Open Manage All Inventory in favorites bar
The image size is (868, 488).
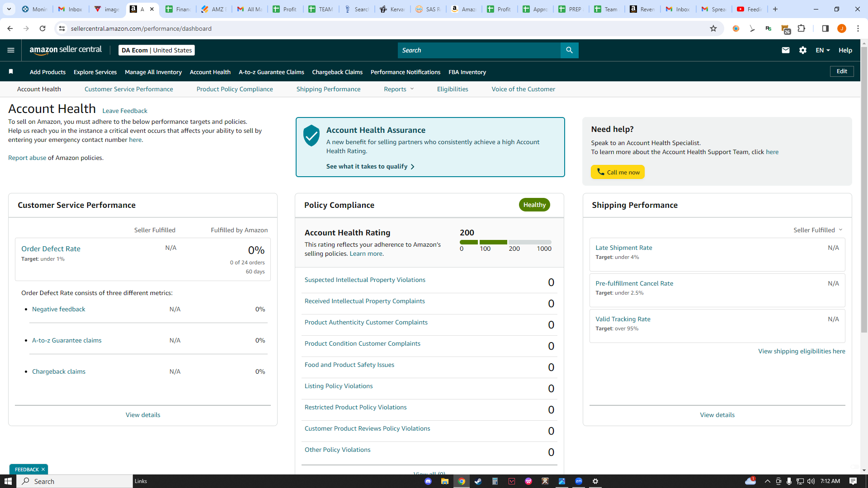tap(153, 72)
